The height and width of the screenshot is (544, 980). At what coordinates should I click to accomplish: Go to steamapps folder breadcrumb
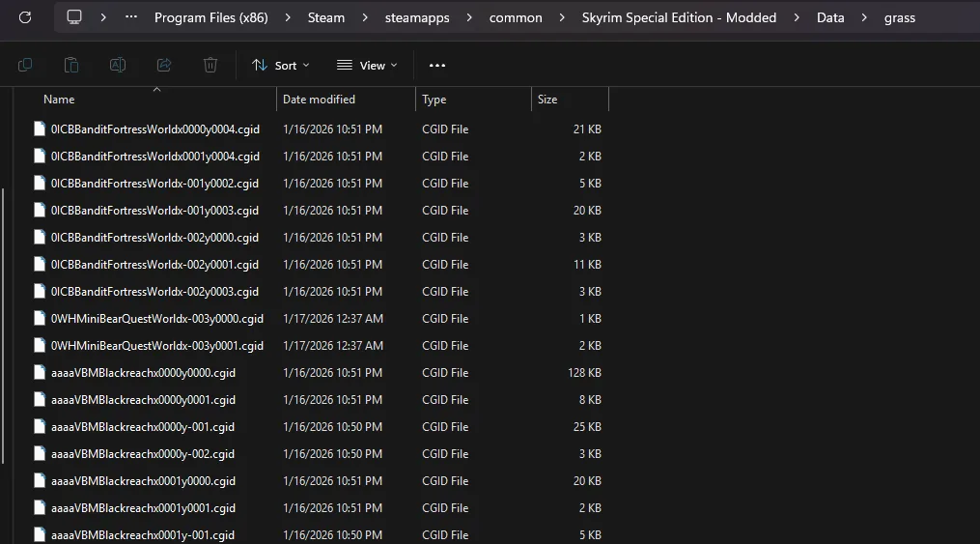[417, 17]
